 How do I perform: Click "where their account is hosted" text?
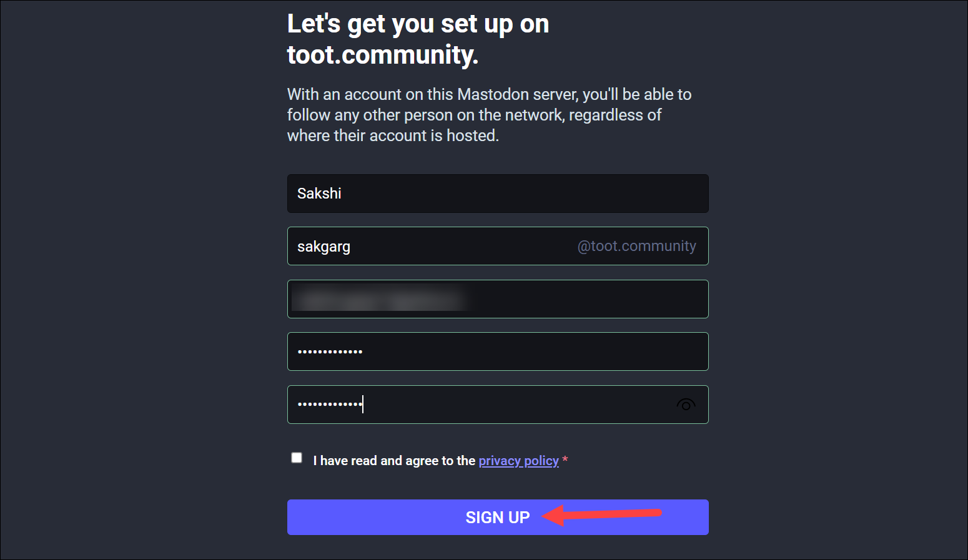coord(393,135)
